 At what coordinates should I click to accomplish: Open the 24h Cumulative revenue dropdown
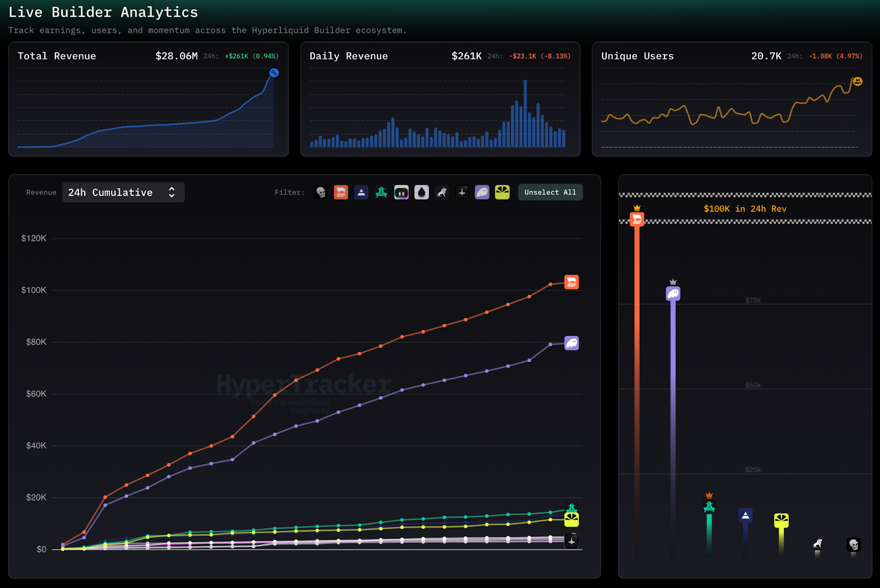123,192
